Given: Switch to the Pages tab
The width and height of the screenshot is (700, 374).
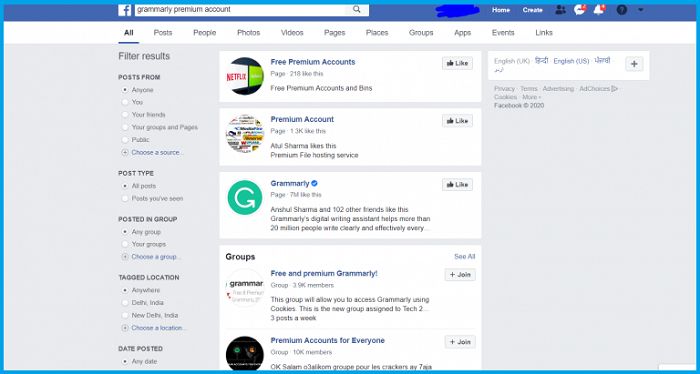Looking at the screenshot, I should (334, 33).
